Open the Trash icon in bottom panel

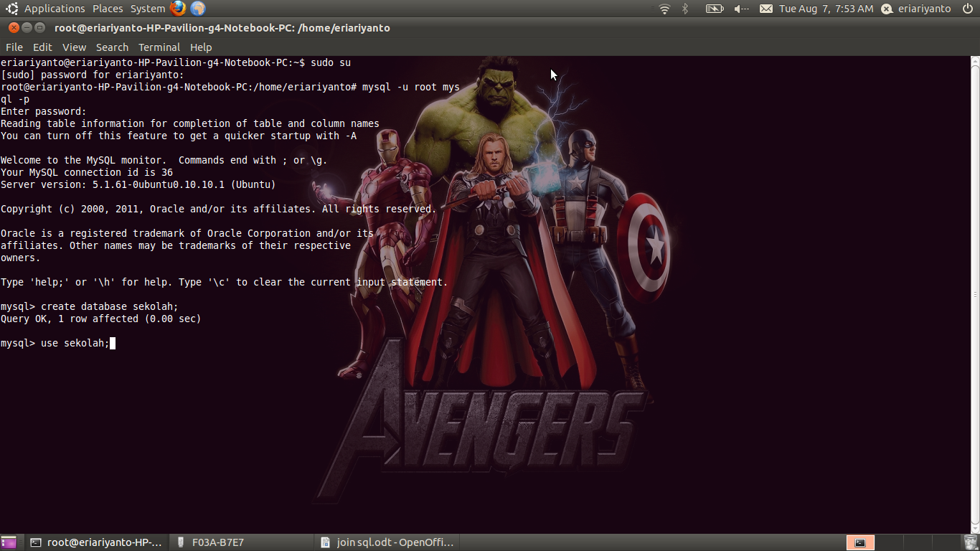[971, 542]
